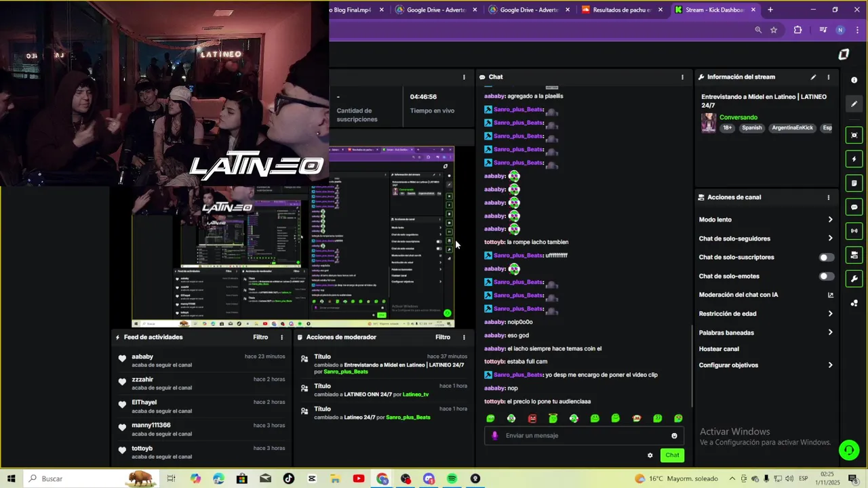Open Latineo_tv moderator link
Screen dimensions: 868x488
tap(416, 394)
